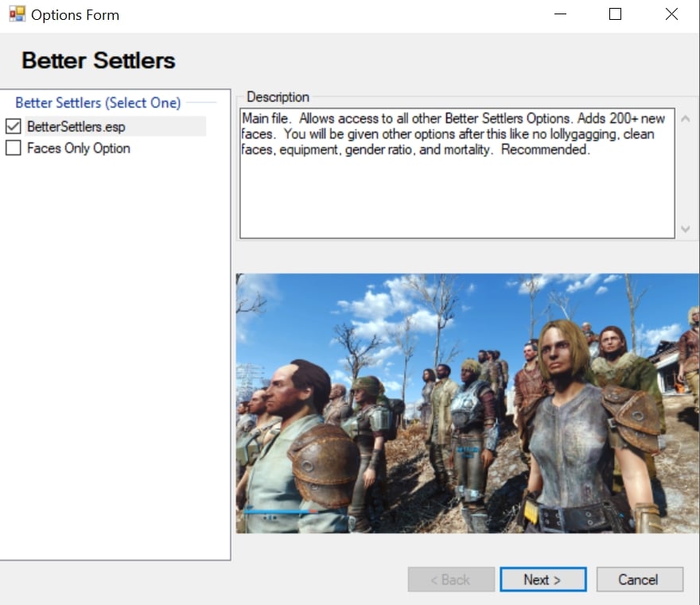Viewport: 700px width, 605px height.
Task: Click the greyed-out < Back button
Action: point(450,580)
